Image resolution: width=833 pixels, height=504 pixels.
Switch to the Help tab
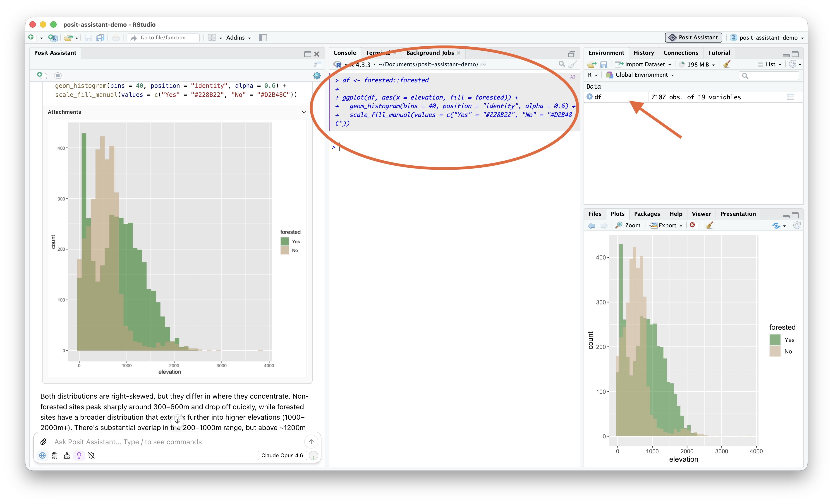(676, 214)
